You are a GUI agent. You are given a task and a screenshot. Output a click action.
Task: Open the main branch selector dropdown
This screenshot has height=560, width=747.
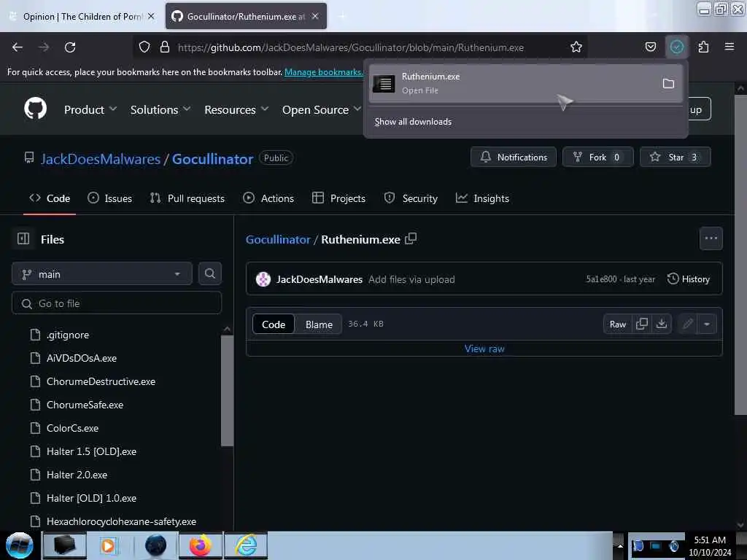(x=102, y=274)
